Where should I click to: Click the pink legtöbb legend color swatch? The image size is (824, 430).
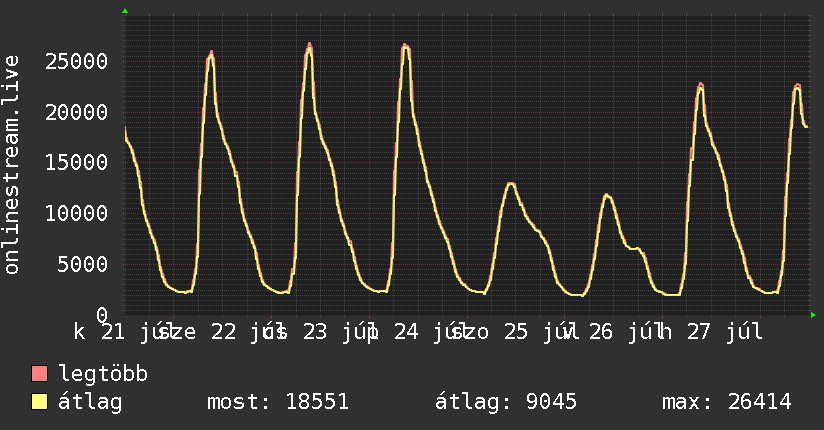[39, 373]
